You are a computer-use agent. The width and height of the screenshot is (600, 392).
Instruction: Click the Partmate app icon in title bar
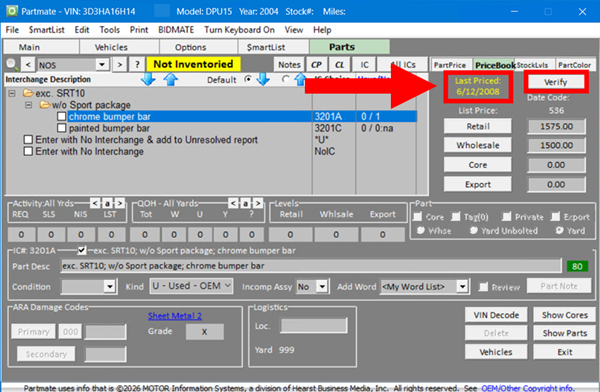tap(11, 11)
